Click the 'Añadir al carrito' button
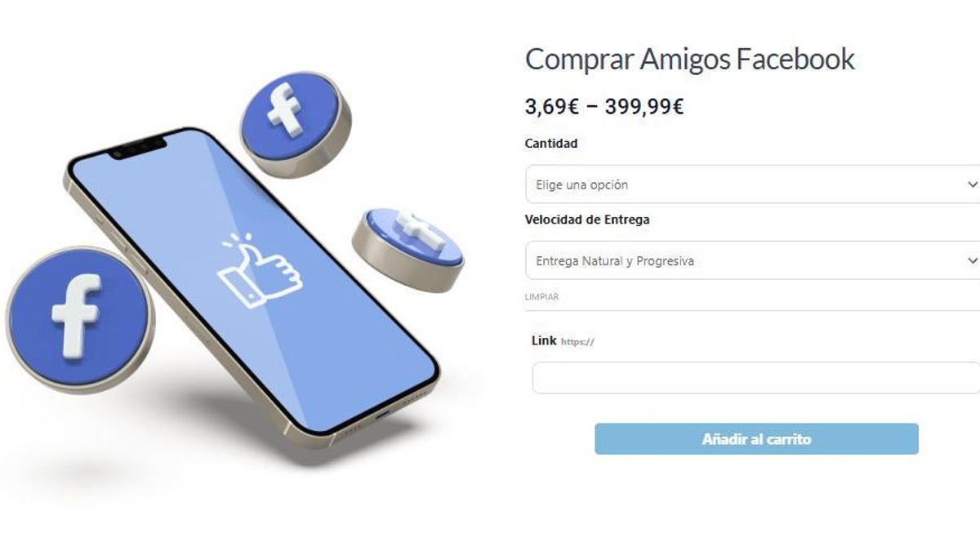This screenshot has height=551, width=980. coord(756,439)
